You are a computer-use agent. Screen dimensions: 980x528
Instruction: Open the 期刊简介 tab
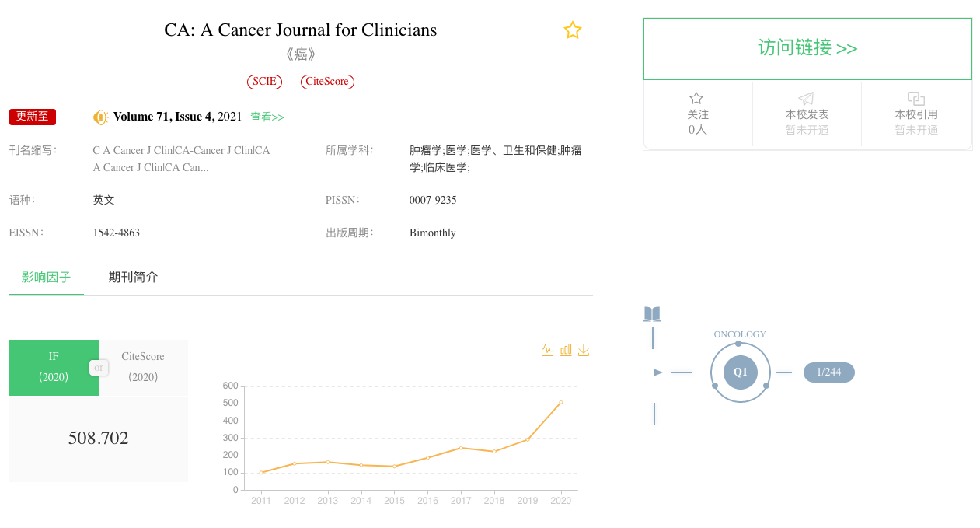click(x=133, y=278)
